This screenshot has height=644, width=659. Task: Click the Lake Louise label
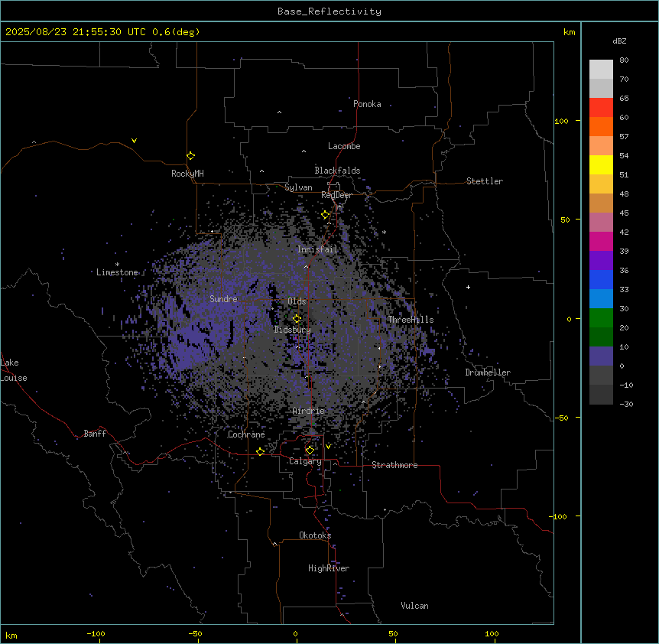(x=12, y=370)
